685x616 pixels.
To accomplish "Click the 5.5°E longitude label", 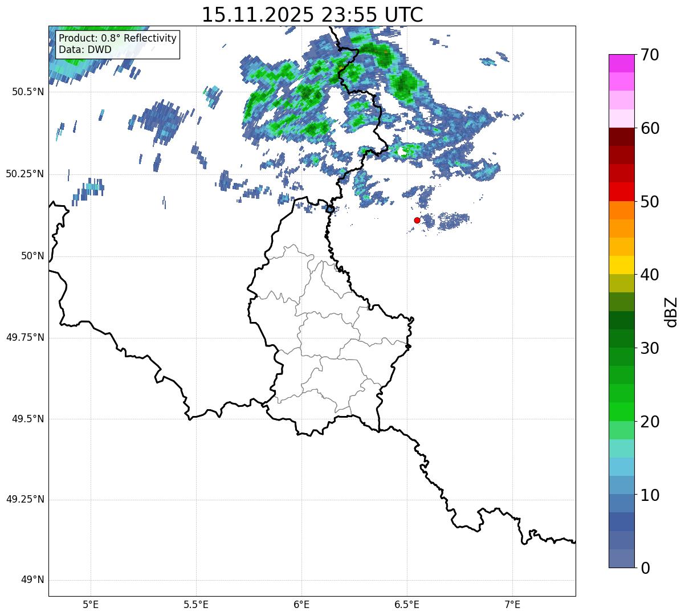I will (196, 604).
